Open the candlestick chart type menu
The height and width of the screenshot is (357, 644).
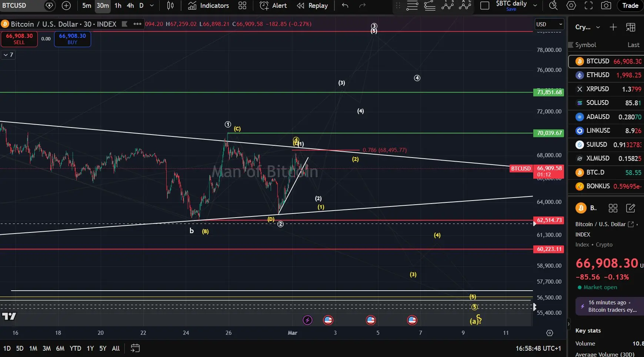(x=170, y=6)
